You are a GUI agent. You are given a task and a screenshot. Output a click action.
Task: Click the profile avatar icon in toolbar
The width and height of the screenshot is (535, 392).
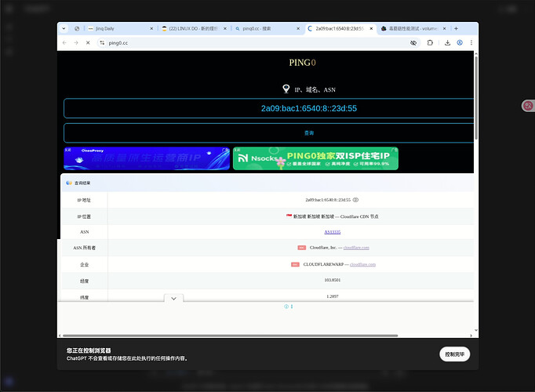[x=460, y=42]
